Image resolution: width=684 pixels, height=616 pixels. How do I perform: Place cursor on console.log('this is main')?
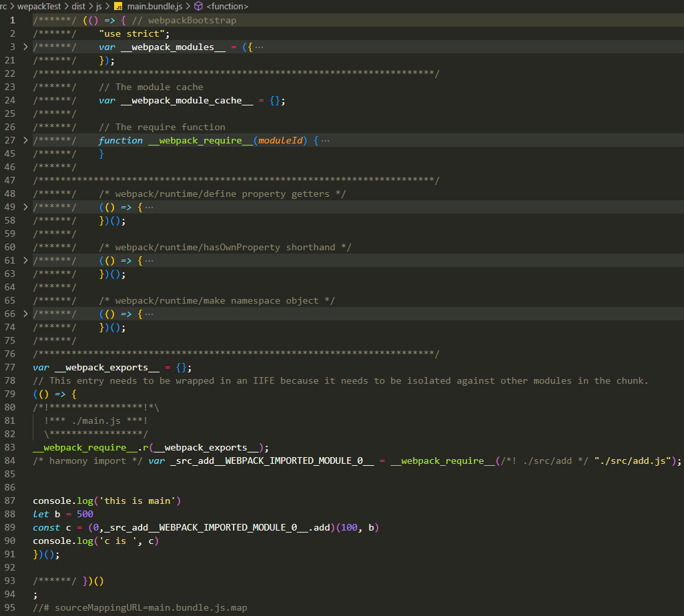click(107, 501)
